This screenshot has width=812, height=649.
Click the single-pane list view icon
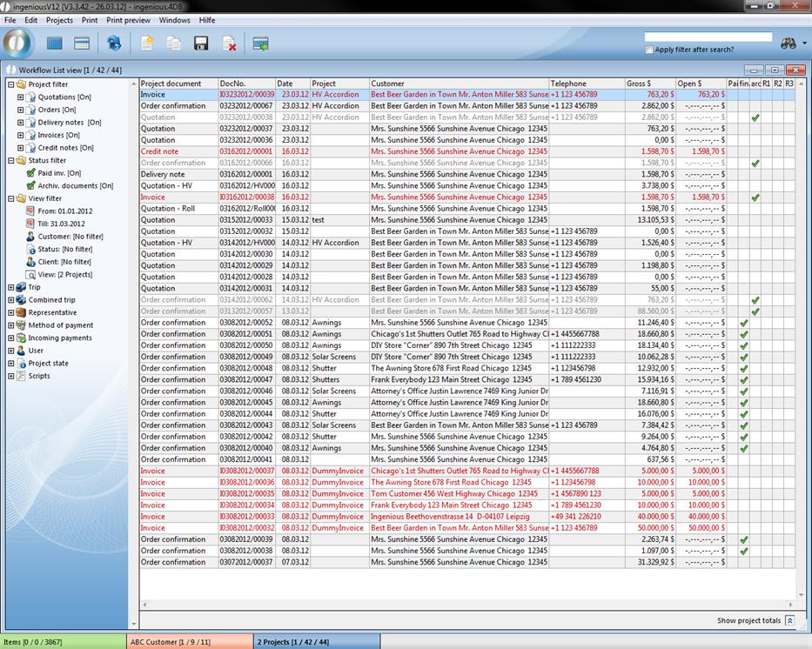55,43
